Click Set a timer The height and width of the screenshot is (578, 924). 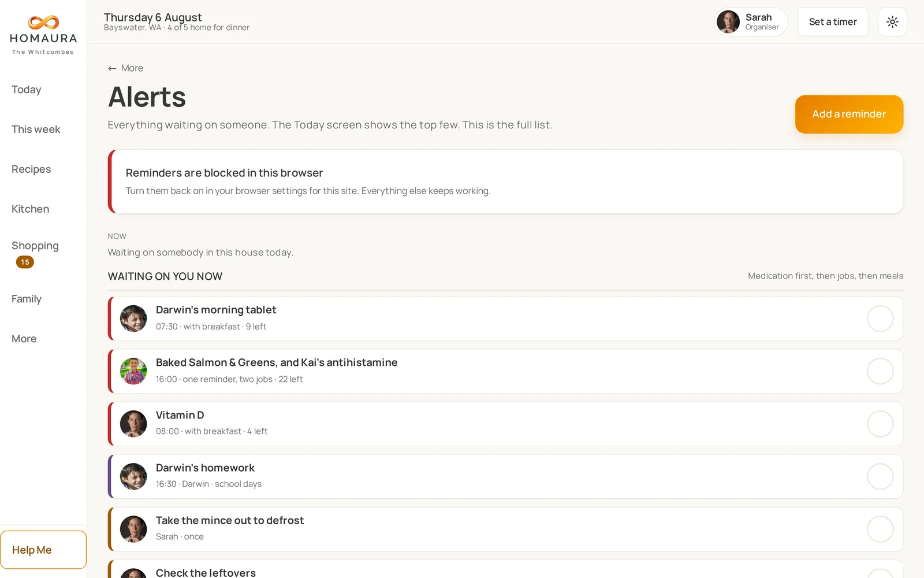click(833, 22)
